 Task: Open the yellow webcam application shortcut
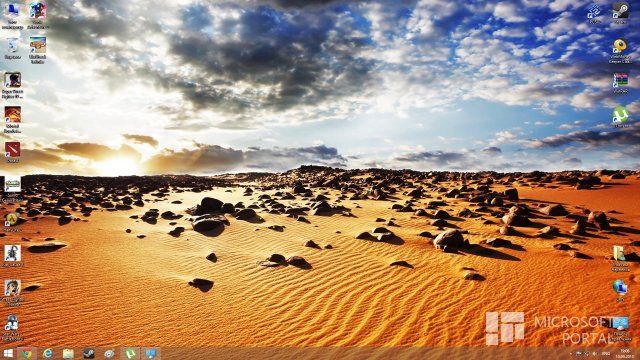point(620,51)
